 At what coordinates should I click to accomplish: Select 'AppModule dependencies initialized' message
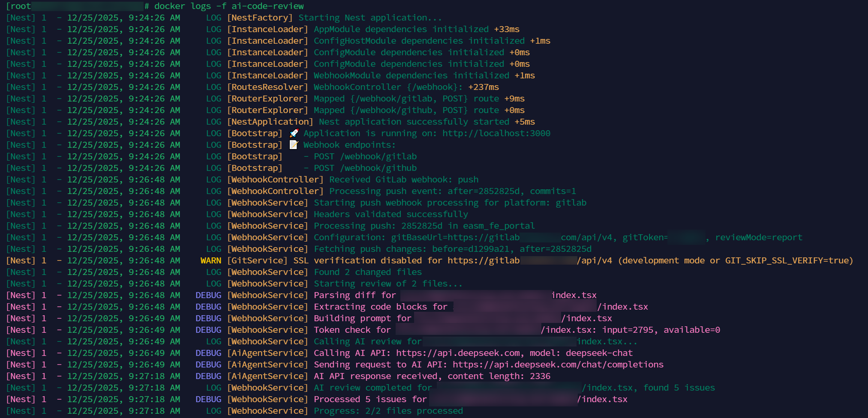pyautogui.click(x=401, y=29)
